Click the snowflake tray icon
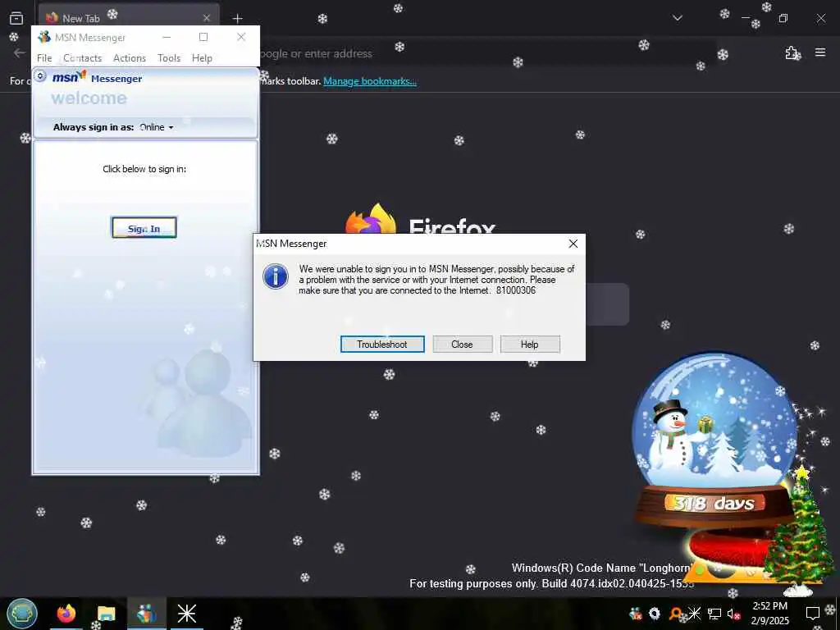 [x=694, y=614]
